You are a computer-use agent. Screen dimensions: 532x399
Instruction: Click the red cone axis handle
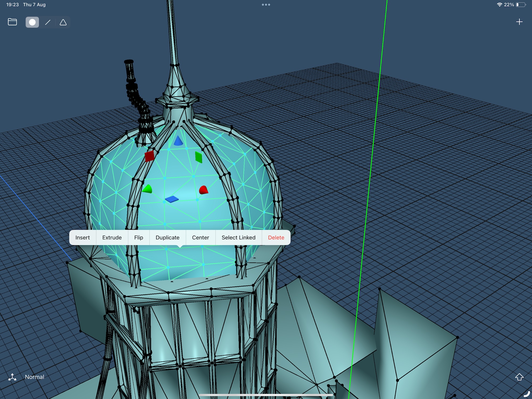click(x=203, y=190)
